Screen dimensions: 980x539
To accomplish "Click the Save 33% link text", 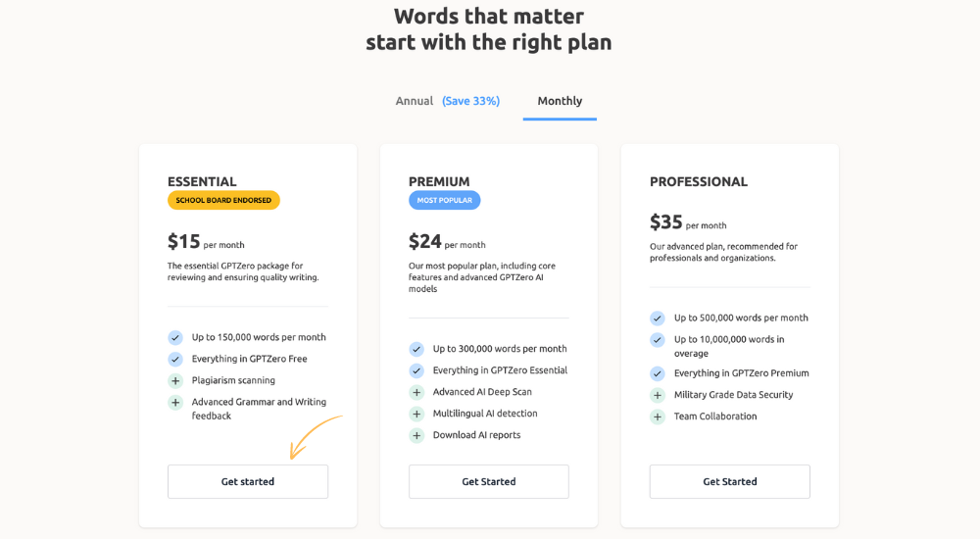I will point(470,101).
